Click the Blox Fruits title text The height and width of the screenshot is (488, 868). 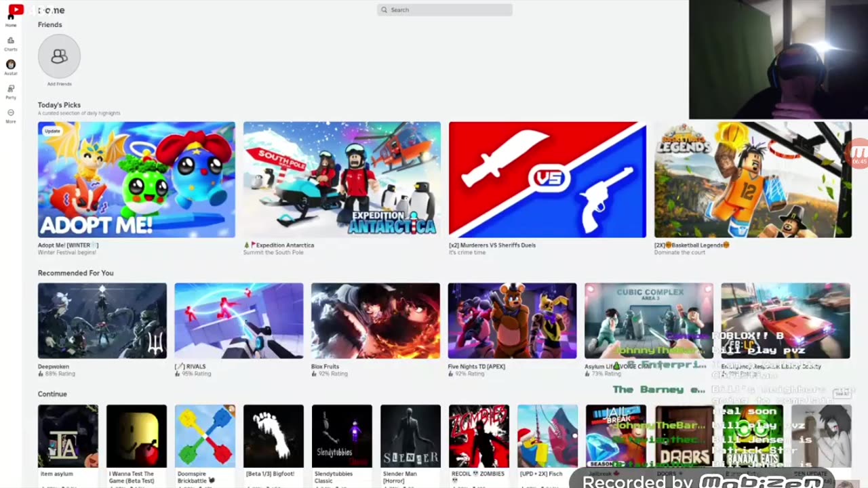(325, 367)
